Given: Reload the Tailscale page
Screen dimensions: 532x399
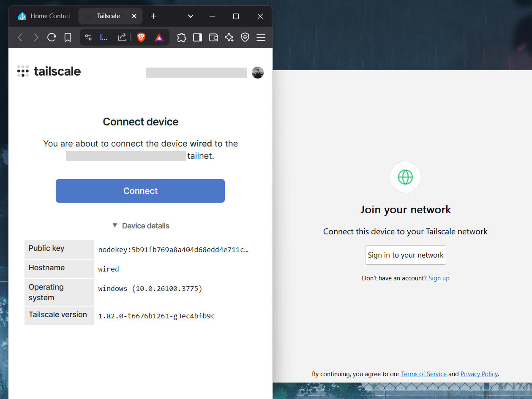Looking at the screenshot, I should (52, 38).
